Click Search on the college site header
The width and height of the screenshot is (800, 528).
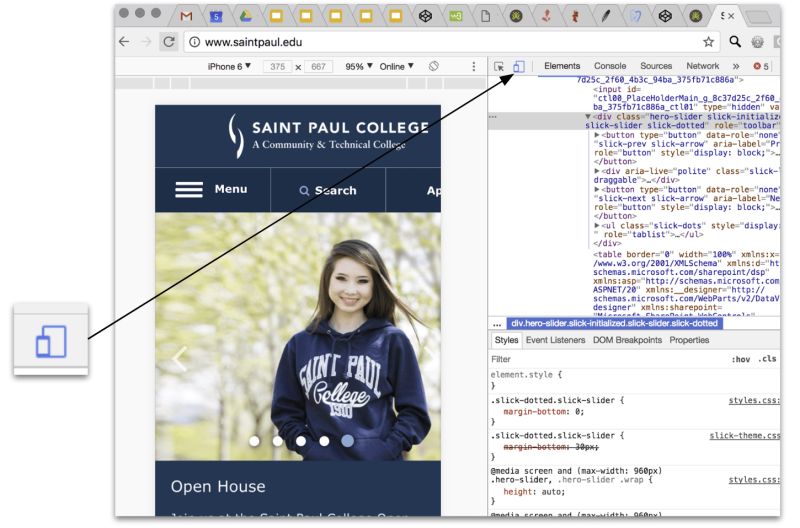tap(328, 190)
